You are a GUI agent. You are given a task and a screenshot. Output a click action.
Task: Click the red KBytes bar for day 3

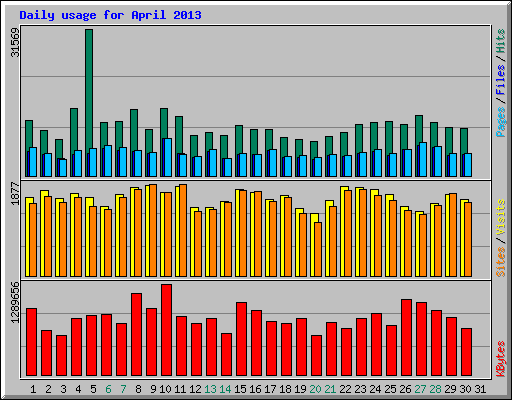(x=61, y=356)
